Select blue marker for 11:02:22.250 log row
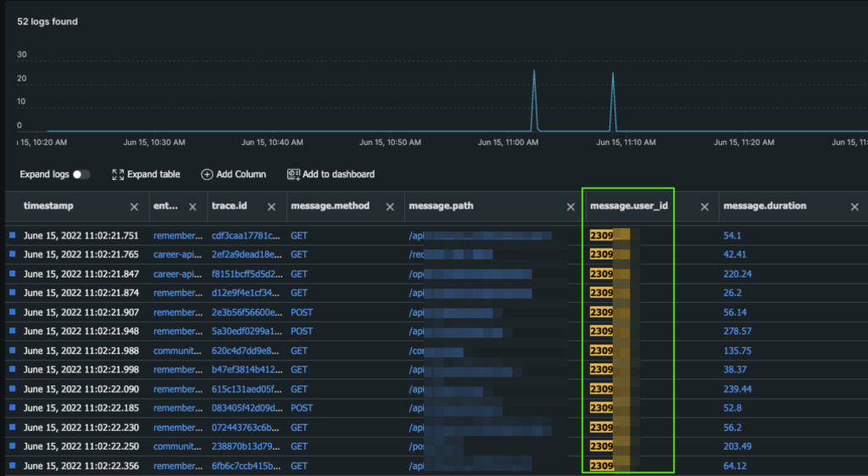This screenshot has height=476, width=868. pos(12,445)
